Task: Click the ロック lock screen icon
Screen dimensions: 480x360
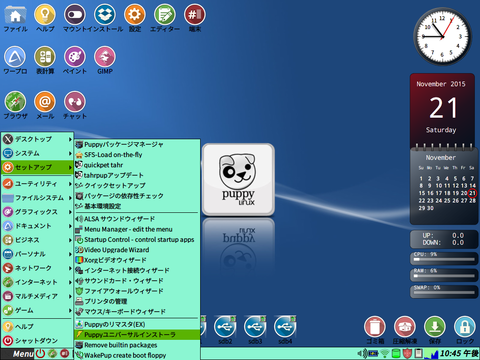Action: pyautogui.click(x=465, y=327)
